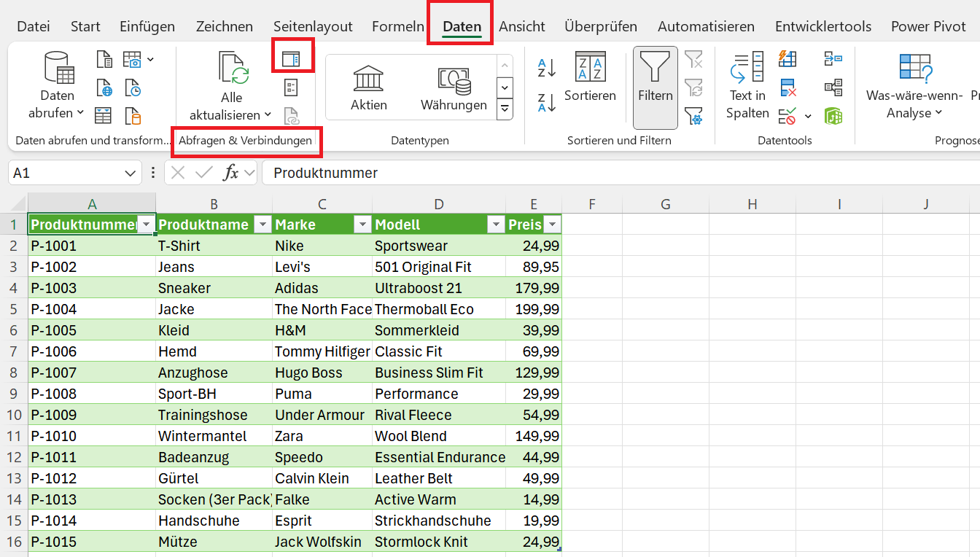The width and height of the screenshot is (980, 557).
Task: Click the formula bar containing Produktnummer
Action: [x=620, y=173]
